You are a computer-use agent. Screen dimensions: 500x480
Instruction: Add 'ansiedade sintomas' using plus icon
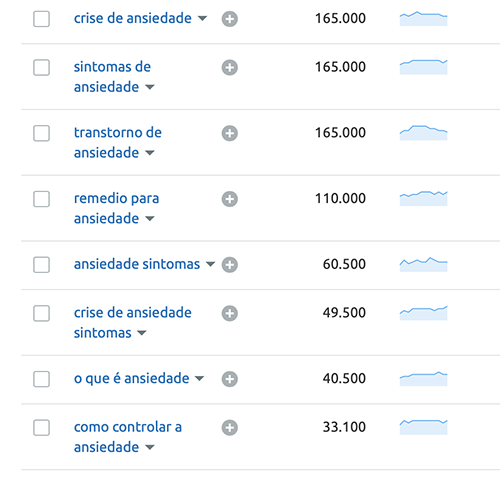point(230,265)
